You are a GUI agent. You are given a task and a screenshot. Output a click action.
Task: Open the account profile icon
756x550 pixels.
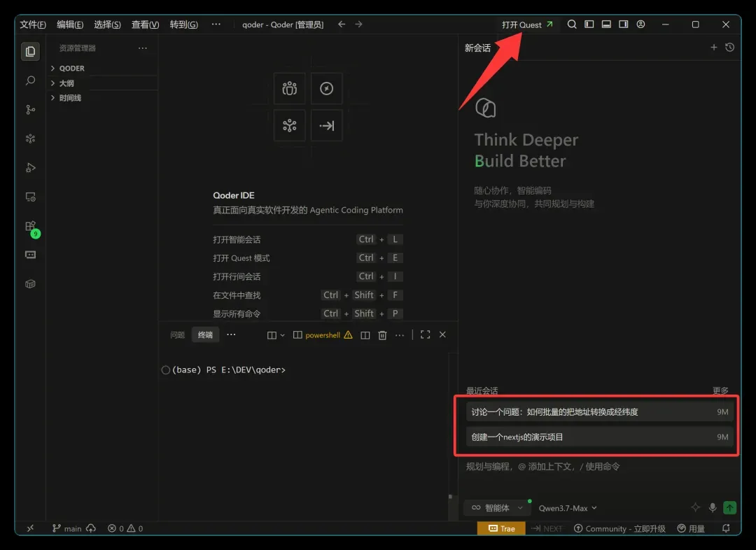coord(640,24)
